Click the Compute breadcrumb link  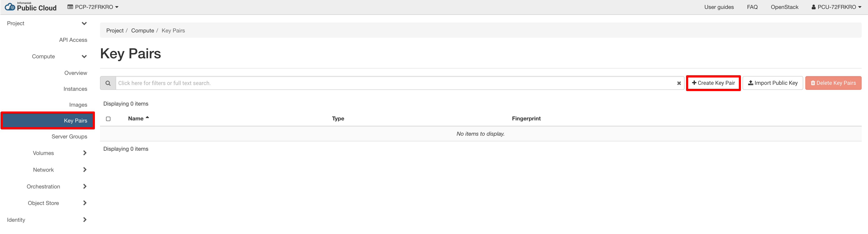143,31
